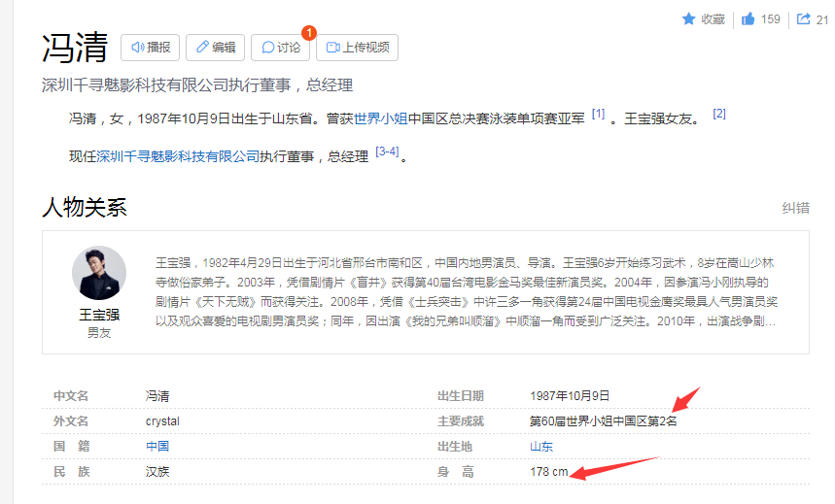Click the 纠错 error correction link
Screen dimensions: 835x504
(x=795, y=208)
